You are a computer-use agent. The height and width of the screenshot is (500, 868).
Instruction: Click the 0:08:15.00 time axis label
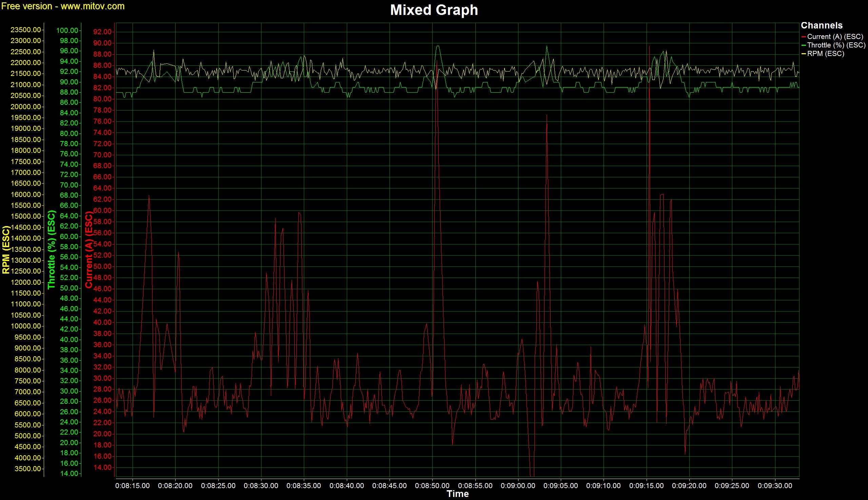coord(132,486)
